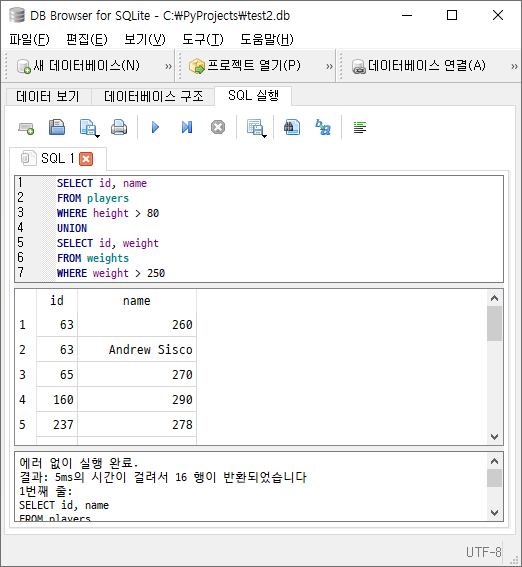
Task: Close the SQL 1 tab
Action: [86, 159]
